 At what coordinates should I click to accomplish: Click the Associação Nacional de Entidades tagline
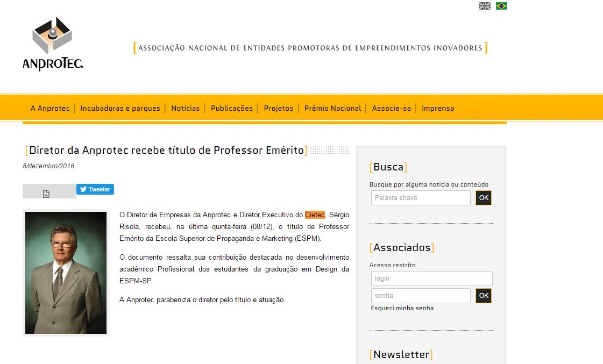pyautogui.click(x=310, y=48)
